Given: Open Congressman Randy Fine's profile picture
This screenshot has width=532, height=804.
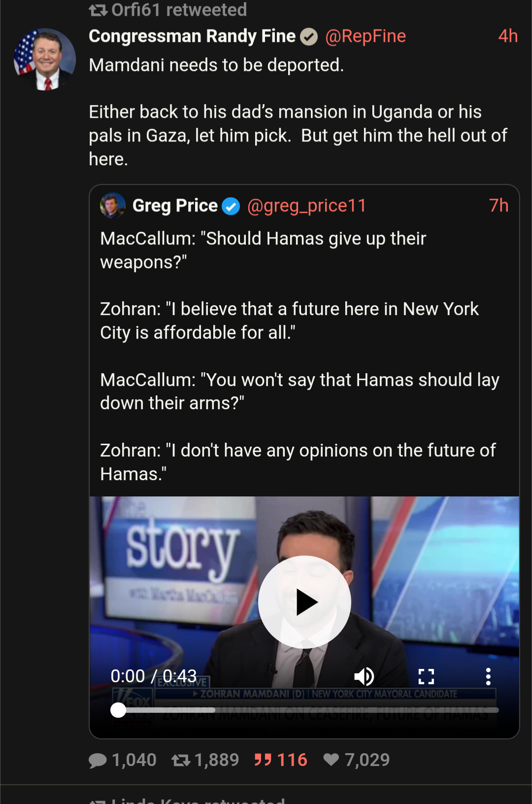Looking at the screenshot, I should [x=45, y=60].
